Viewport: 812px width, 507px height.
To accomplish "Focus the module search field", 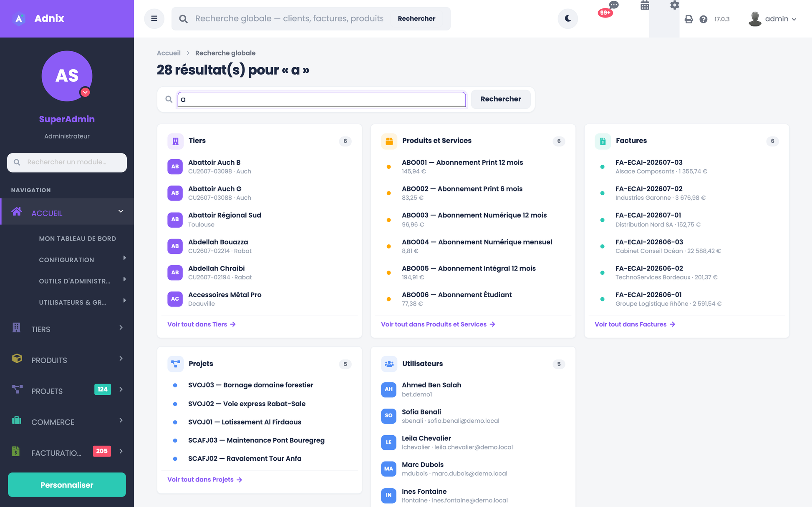I will point(67,162).
